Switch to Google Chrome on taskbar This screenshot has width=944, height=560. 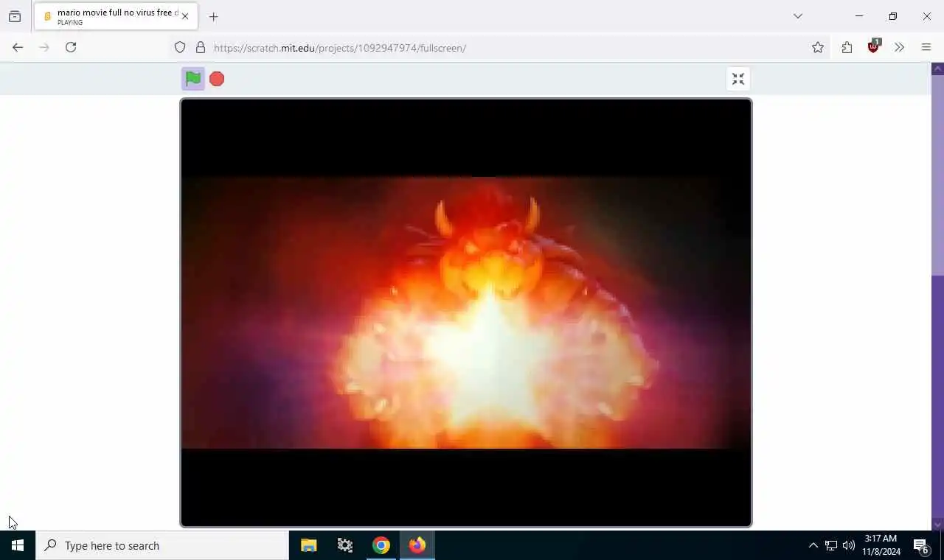tap(381, 545)
